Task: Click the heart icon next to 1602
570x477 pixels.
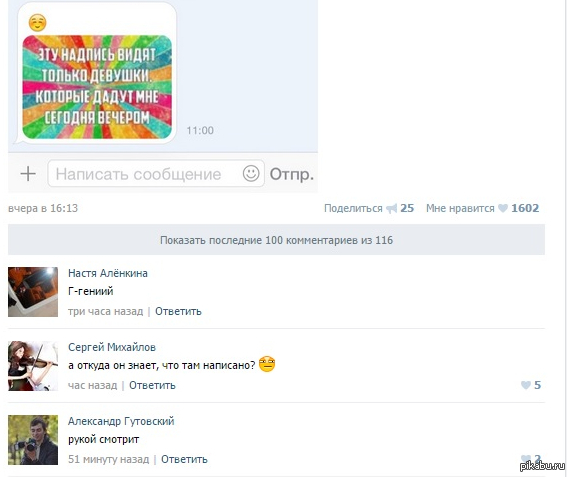Action: (503, 208)
